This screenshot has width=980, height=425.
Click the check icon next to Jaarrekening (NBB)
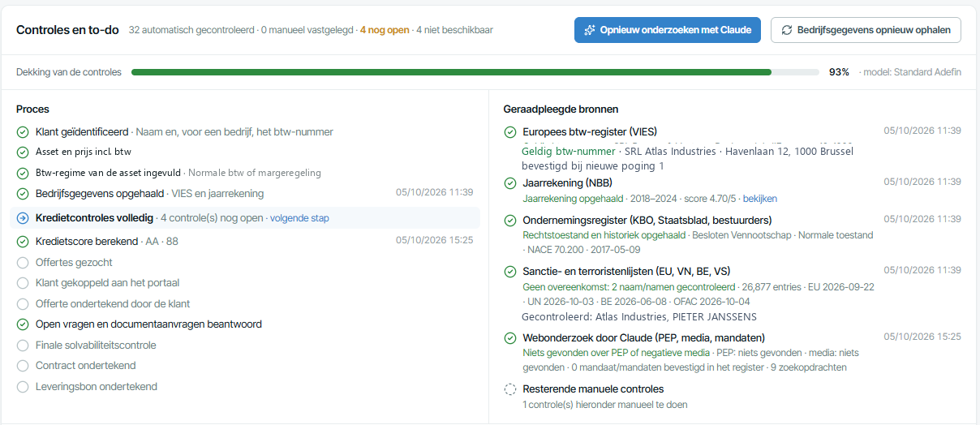[510, 183]
